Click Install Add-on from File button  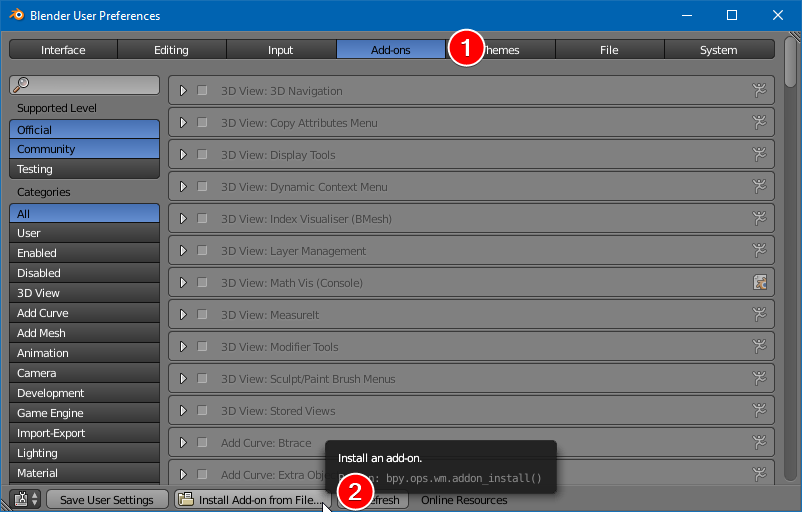point(253,500)
